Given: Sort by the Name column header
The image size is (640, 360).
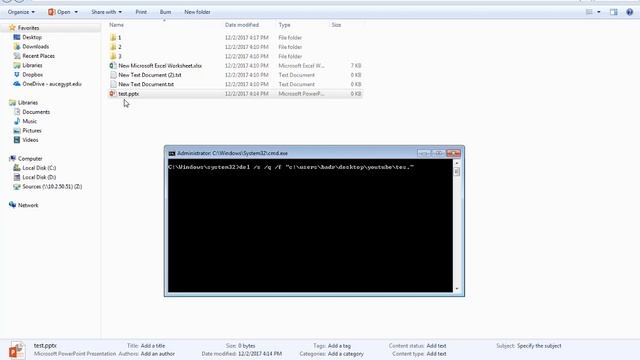Looking at the screenshot, I should 116,25.
